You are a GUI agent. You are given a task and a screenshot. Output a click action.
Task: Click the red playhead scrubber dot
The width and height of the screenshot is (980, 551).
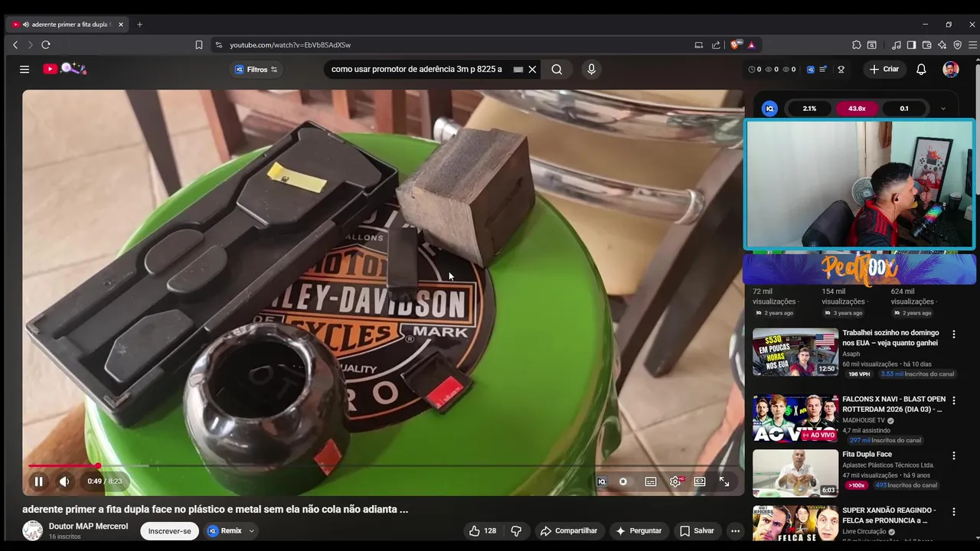98,465
